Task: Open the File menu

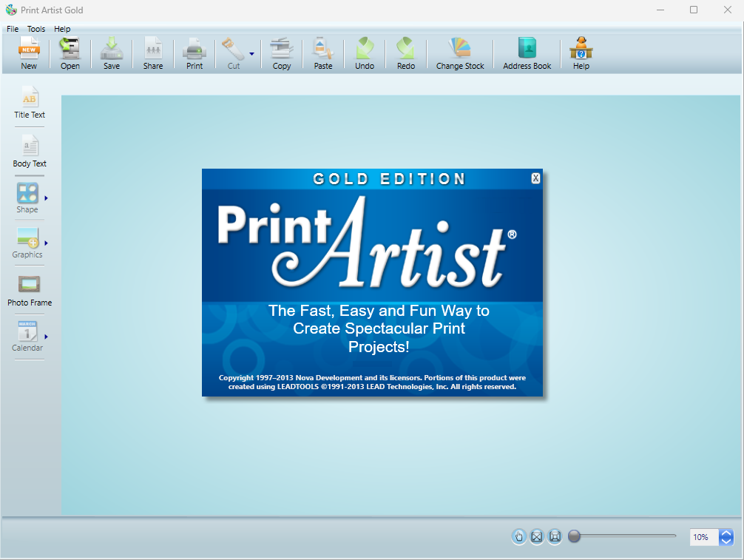Action: [13, 29]
